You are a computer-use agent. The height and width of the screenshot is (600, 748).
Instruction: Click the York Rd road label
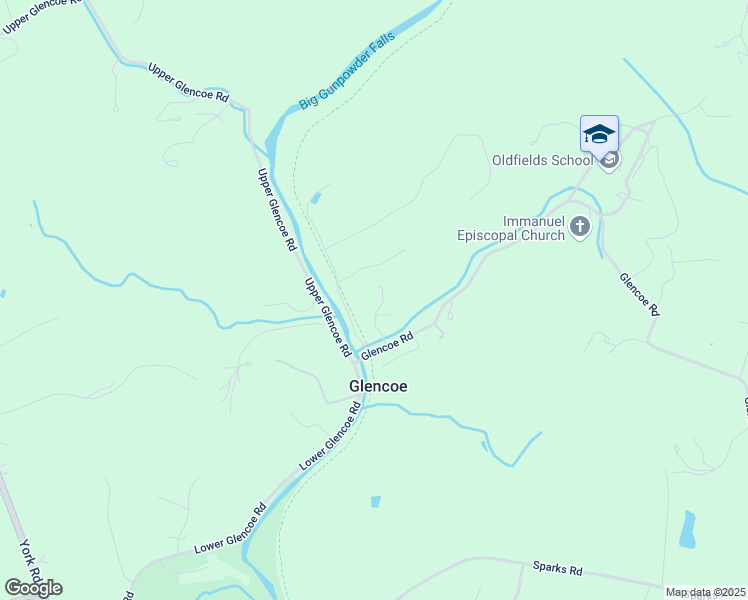(30, 559)
